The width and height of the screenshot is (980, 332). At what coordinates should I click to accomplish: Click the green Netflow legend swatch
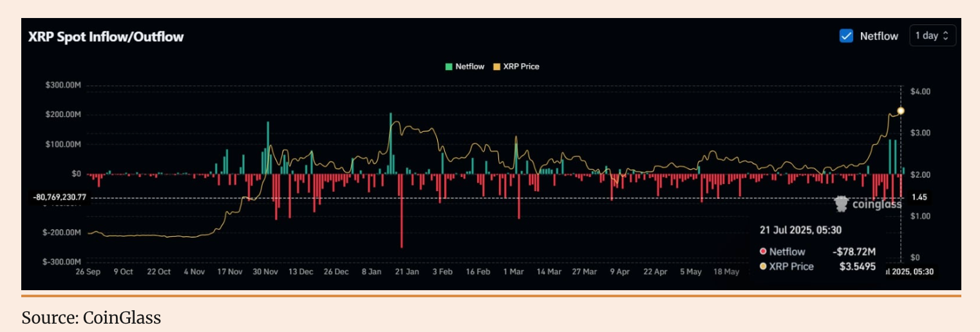point(448,66)
